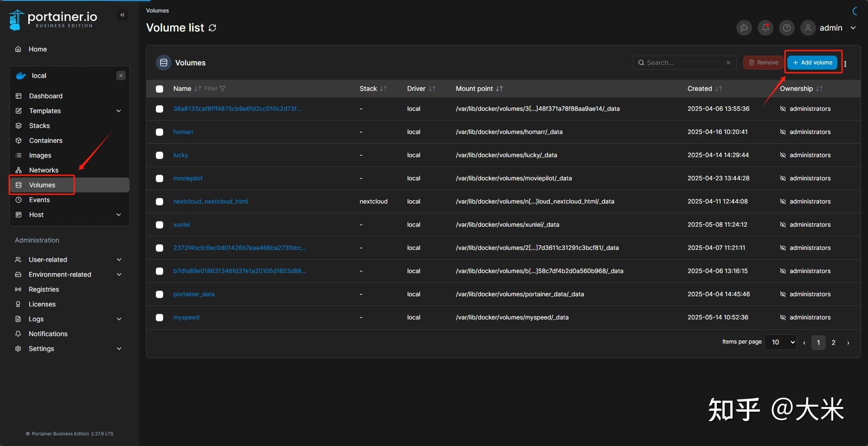This screenshot has width=868, height=446.
Task: Open the items per page dropdown
Action: click(780, 342)
